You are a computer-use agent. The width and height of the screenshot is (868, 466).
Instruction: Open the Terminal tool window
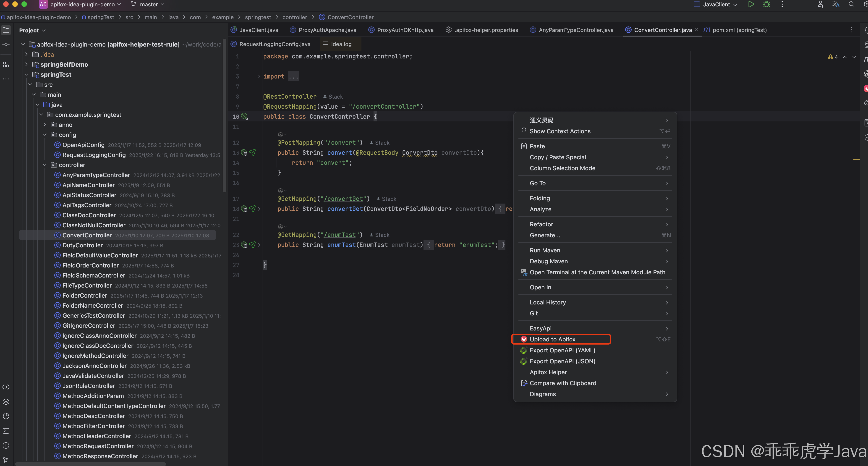tap(6, 431)
